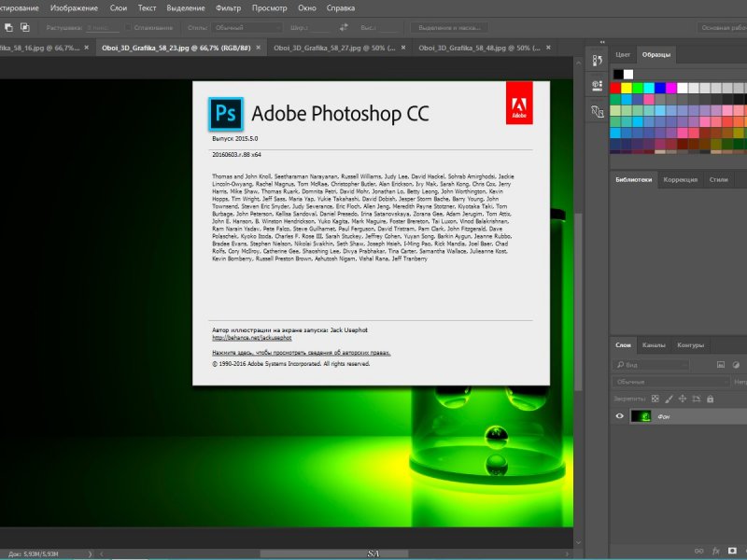This screenshot has height=560, width=747.
Task: Pick the pure blue swatch in Образцы
Action: pos(660,88)
